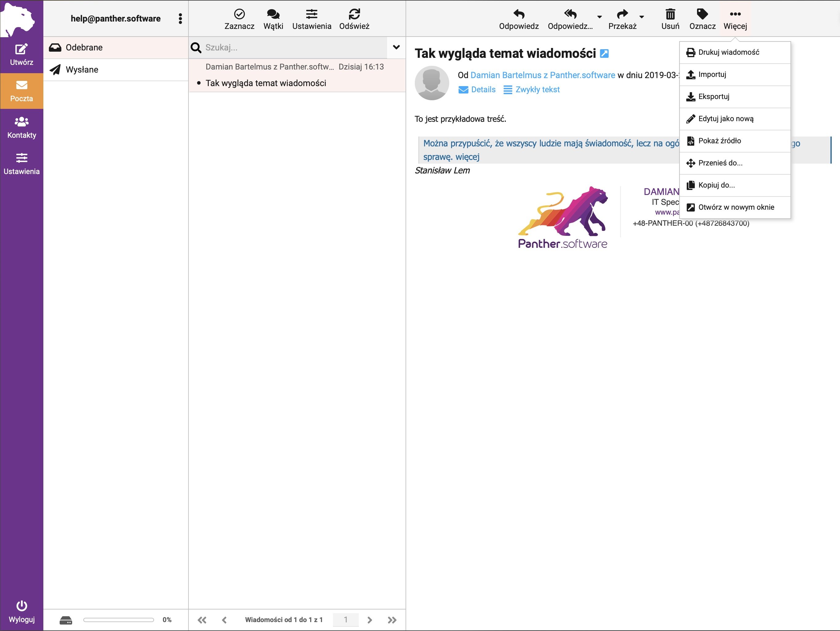Open the message Tak wygląda temat wiadomości

265,83
